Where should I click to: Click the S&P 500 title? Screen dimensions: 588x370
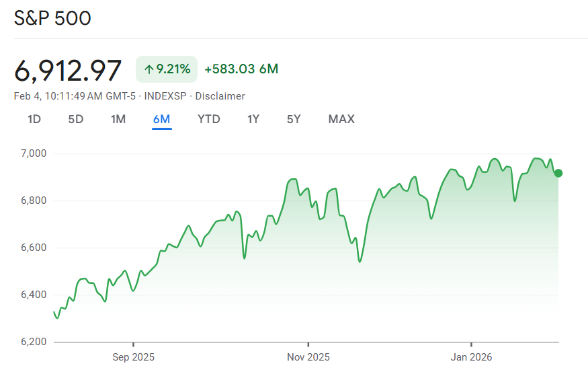click(52, 19)
